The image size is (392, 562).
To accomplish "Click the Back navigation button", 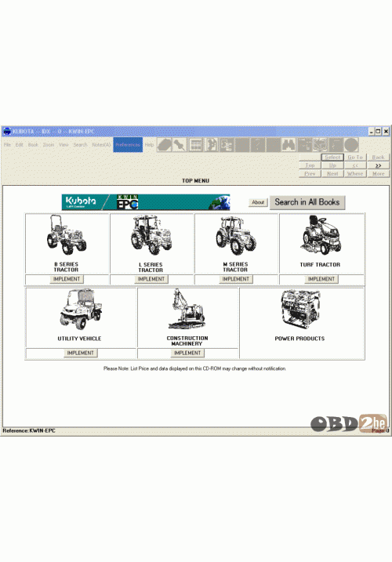I will pyautogui.click(x=378, y=158).
